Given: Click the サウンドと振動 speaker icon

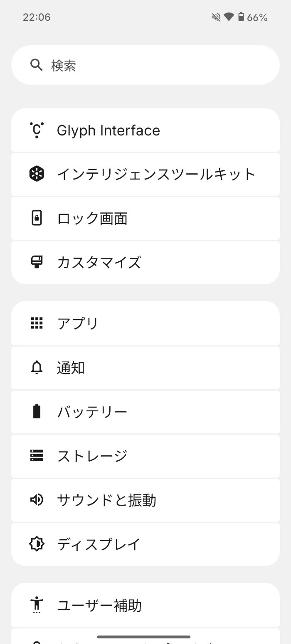Looking at the screenshot, I should tap(37, 500).
